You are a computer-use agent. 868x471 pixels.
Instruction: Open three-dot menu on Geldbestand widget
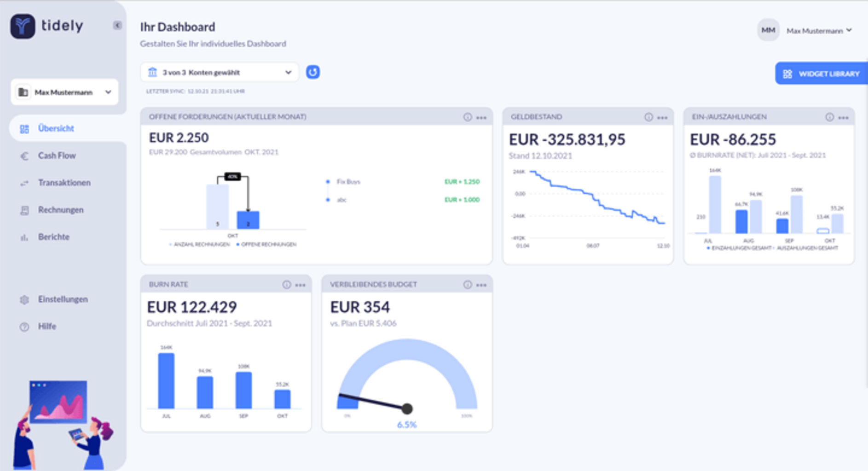click(x=662, y=118)
